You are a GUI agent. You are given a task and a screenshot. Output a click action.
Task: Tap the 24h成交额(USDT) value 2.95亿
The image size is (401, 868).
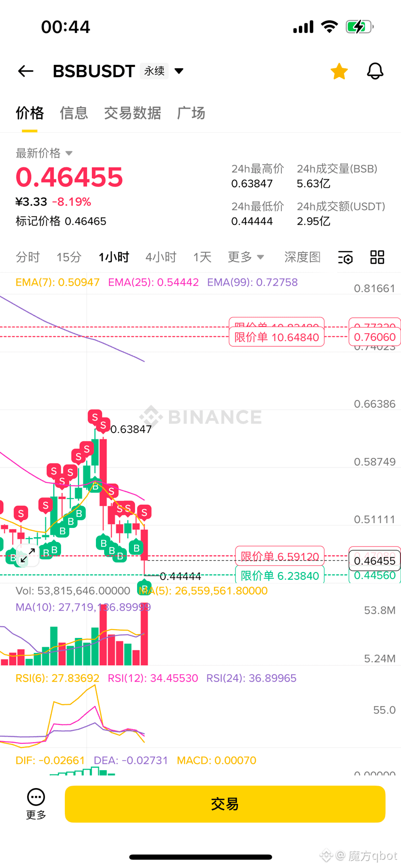pos(313,221)
